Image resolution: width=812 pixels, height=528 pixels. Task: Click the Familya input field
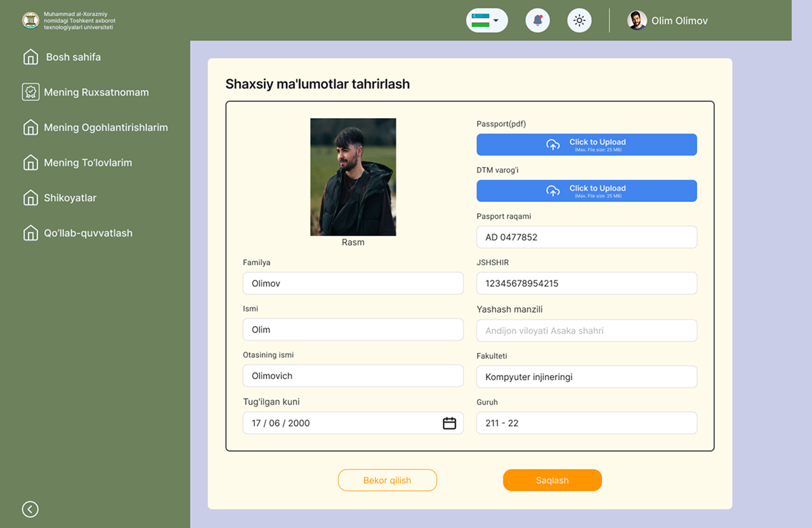353,284
